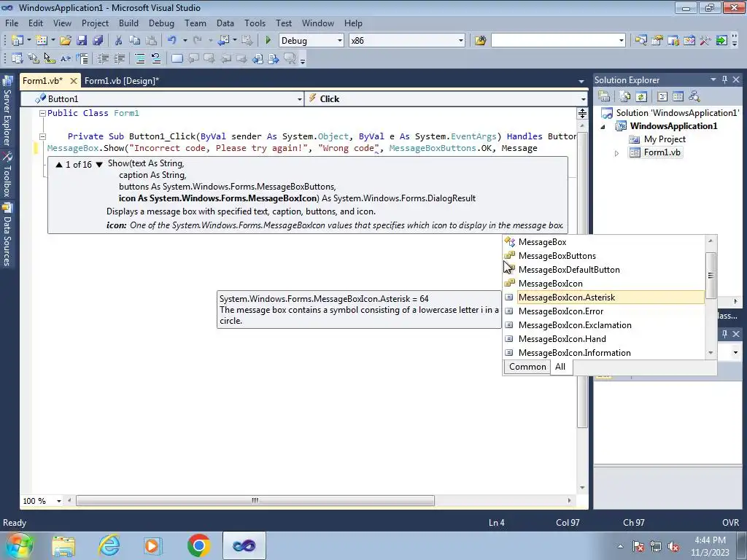Click the Find text input box in toolbar
The width and height of the screenshot is (747, 560).
coord(554,41)
